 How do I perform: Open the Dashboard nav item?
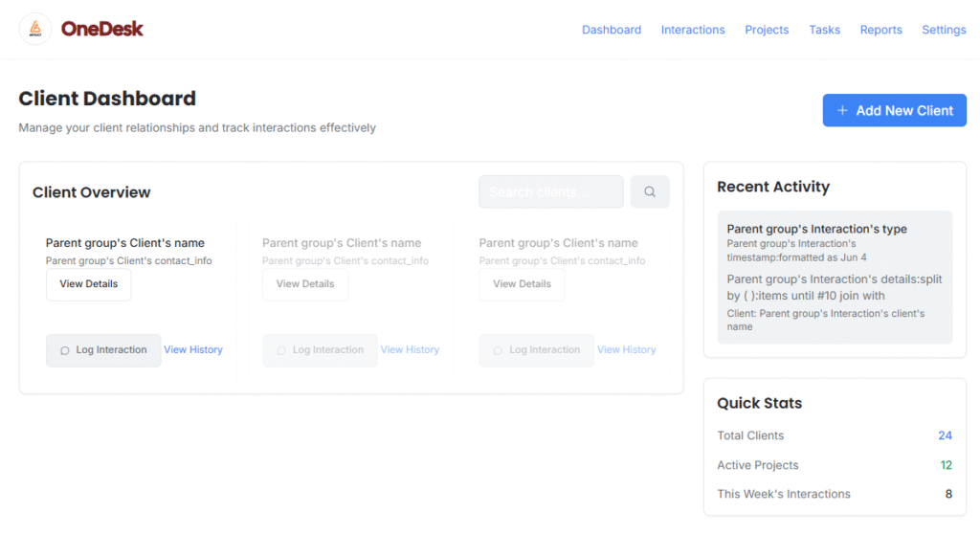tap(611, 30)
